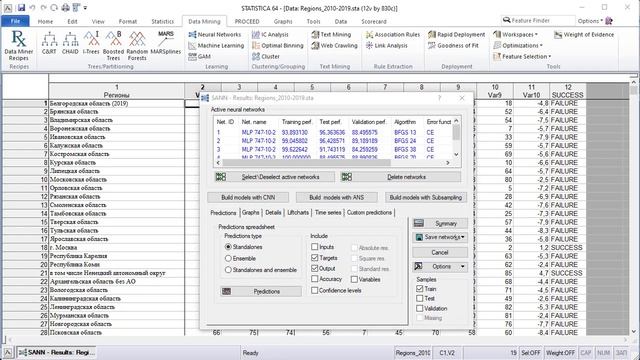Expand the Optimizations menu
The width and height of the screenshot is (640, 360).
click(518, 46)
